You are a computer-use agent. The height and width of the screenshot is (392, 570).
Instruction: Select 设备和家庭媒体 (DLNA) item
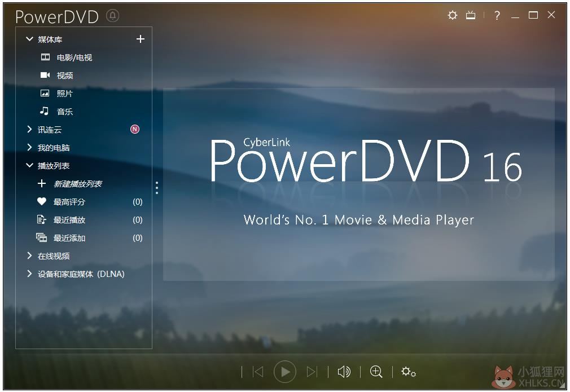pyautogui.click(x=81, y=274)
